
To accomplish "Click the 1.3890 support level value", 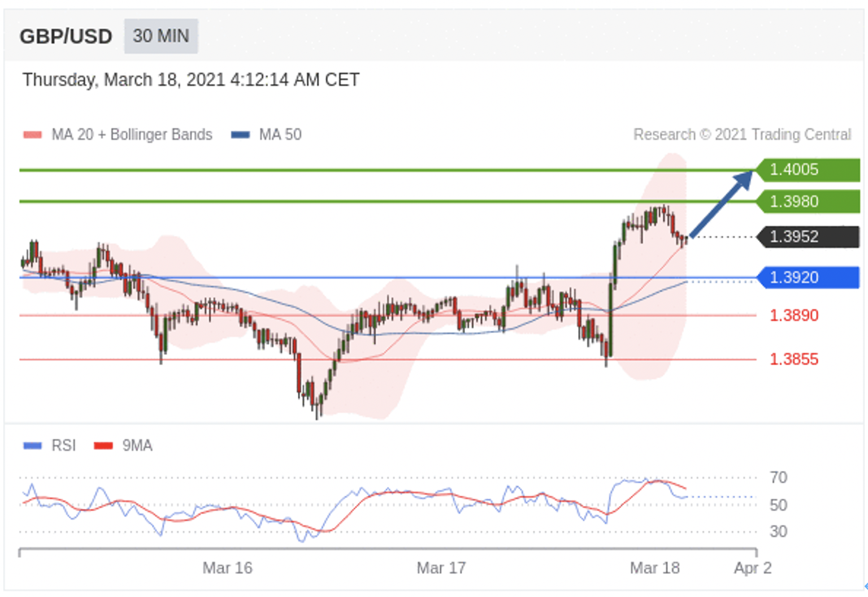I will 794,315.
